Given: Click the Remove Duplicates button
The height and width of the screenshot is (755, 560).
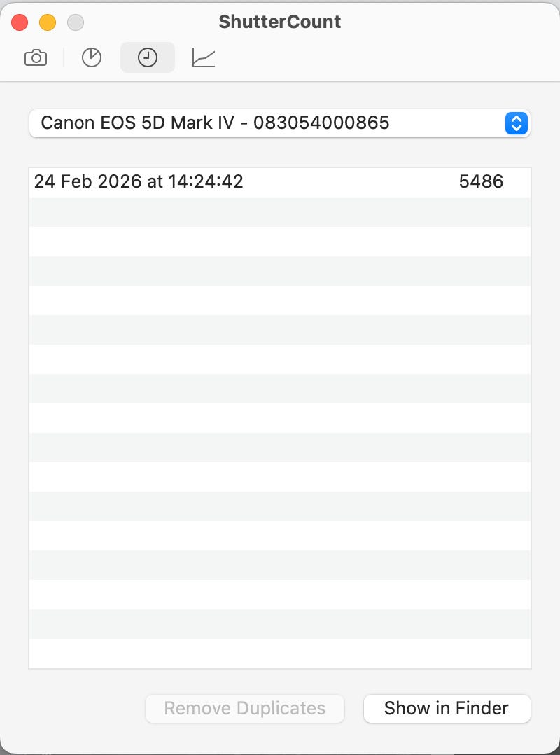Looking at the screenshot, I should [x=244, y=708].
